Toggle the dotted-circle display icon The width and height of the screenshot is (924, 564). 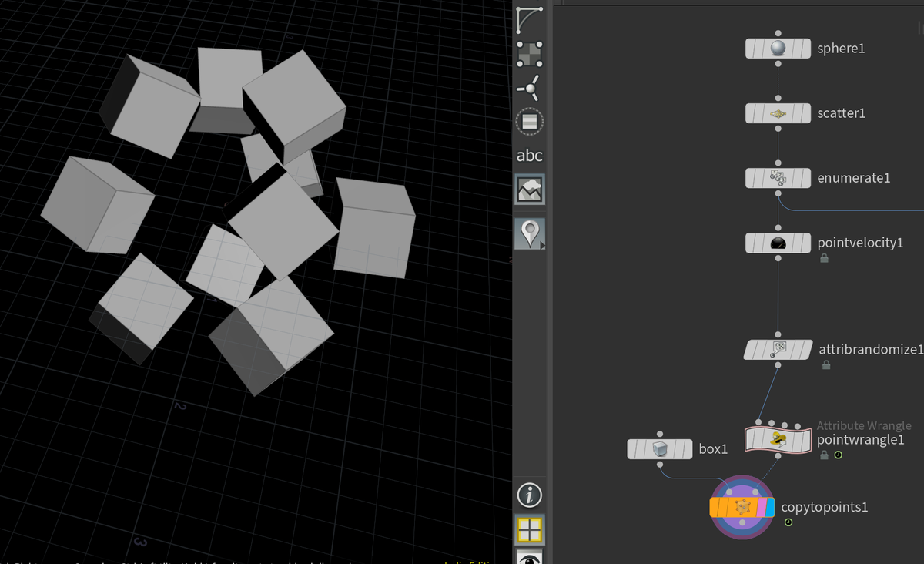(529, 122)
